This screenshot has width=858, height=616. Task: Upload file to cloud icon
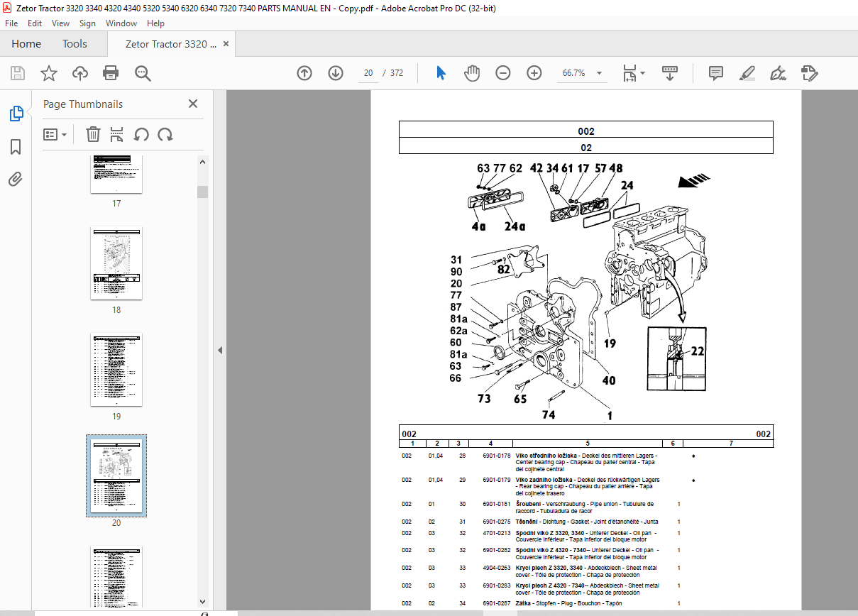80,73
